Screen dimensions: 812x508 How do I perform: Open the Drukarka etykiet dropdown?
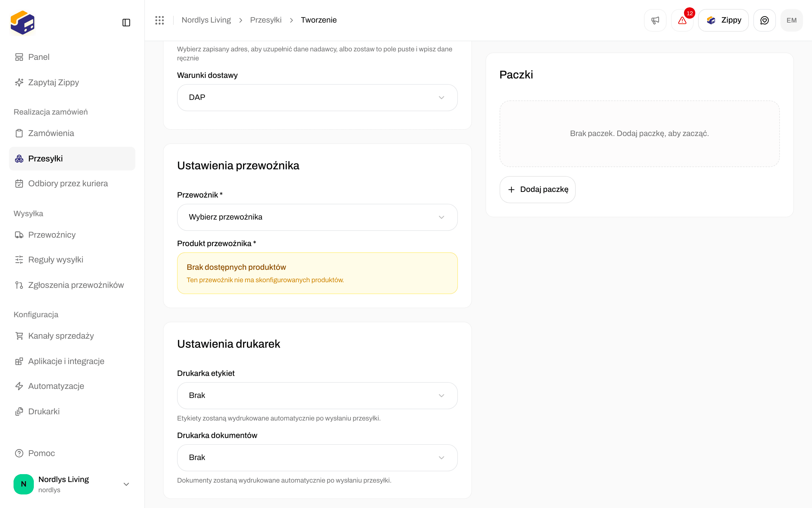coord(317,395)
